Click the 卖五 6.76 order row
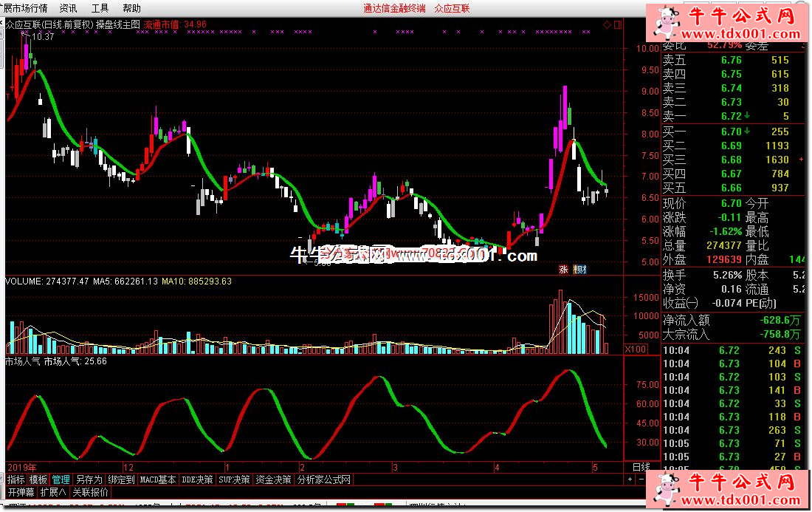Image resolution: width=812 pixels, height=512 pixels. tap(726, 60)
